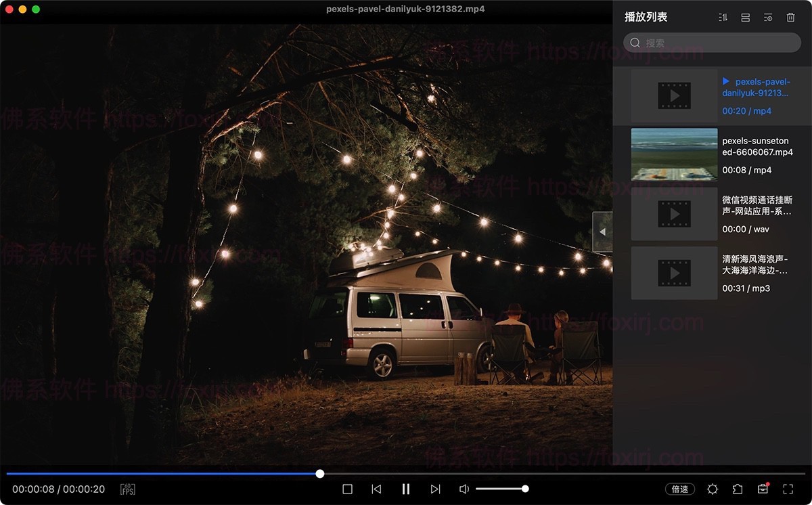Click the rotate screen icon

point(738,489)
